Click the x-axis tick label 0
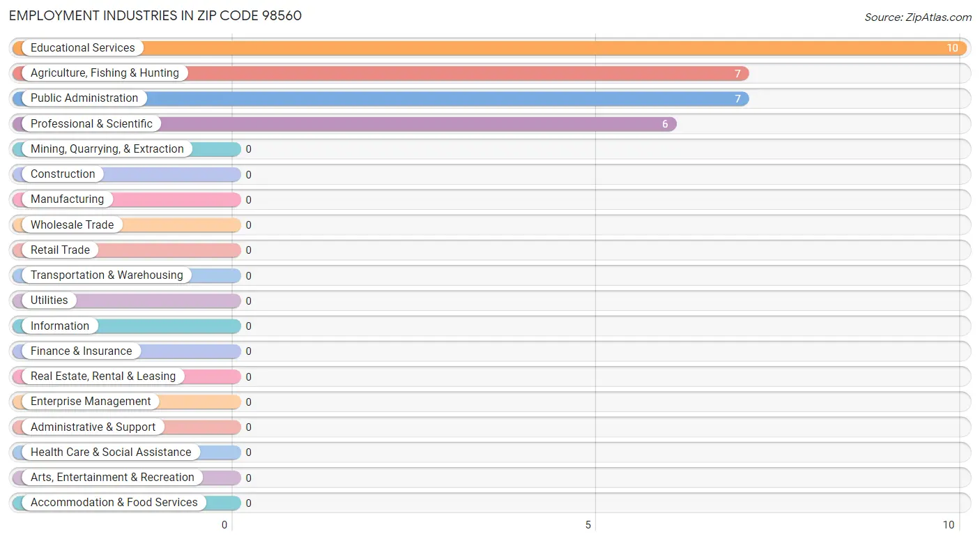 pyautogui.click(x=224, y=525)
